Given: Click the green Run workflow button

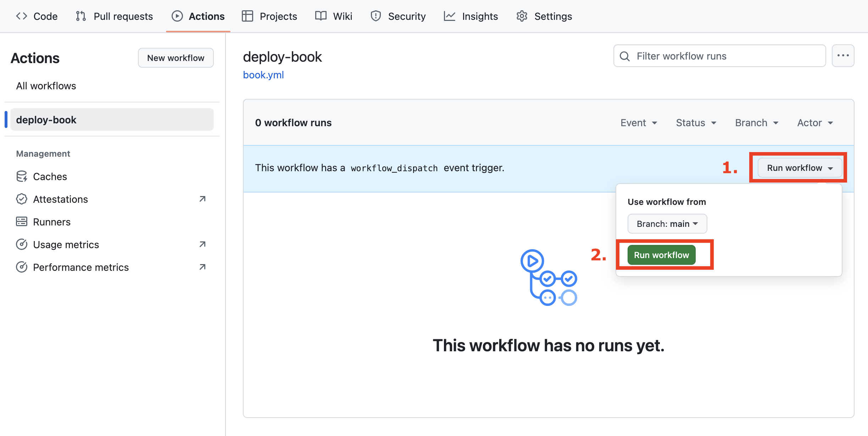Looking at the screenshot, I should click(661, 255).
